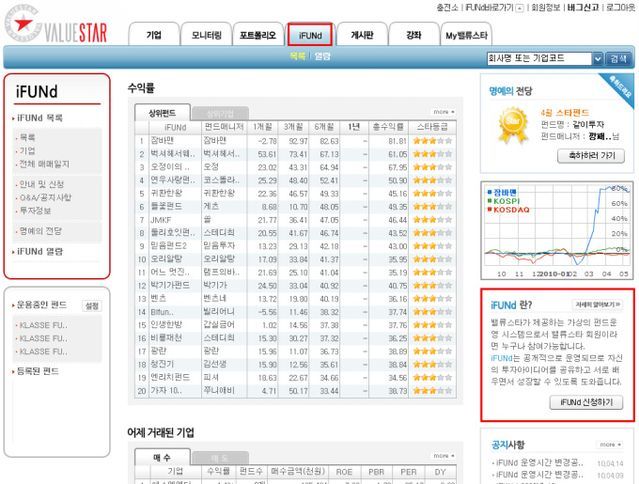Open the My밸류스타 tab
639x484 pixels.
[466, 35]
